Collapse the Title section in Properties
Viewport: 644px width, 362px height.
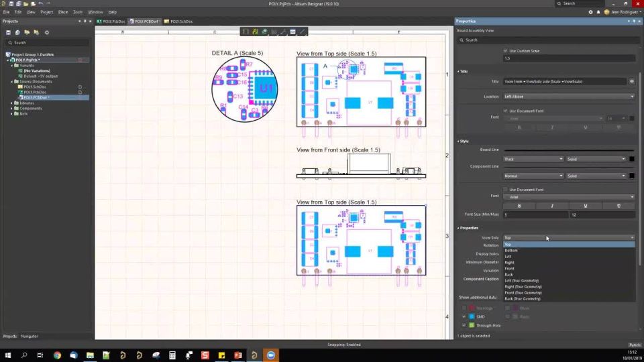[458, 72]
